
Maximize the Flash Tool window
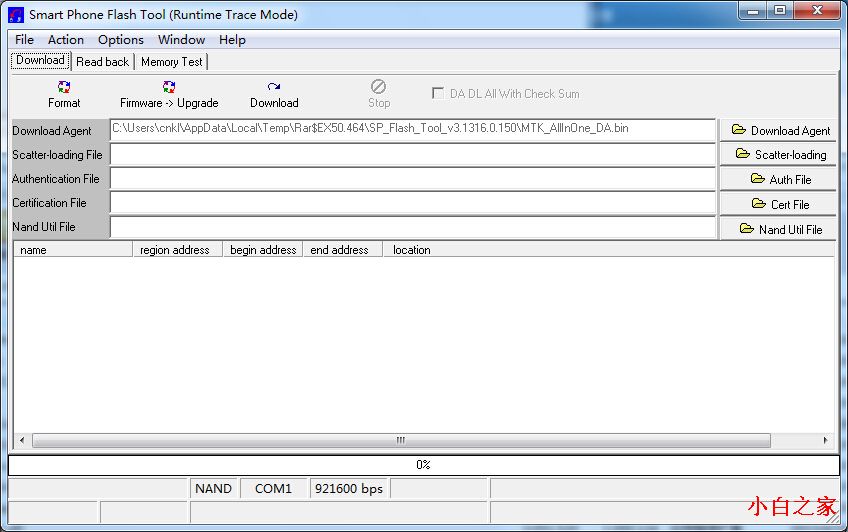tap(779, 11)
